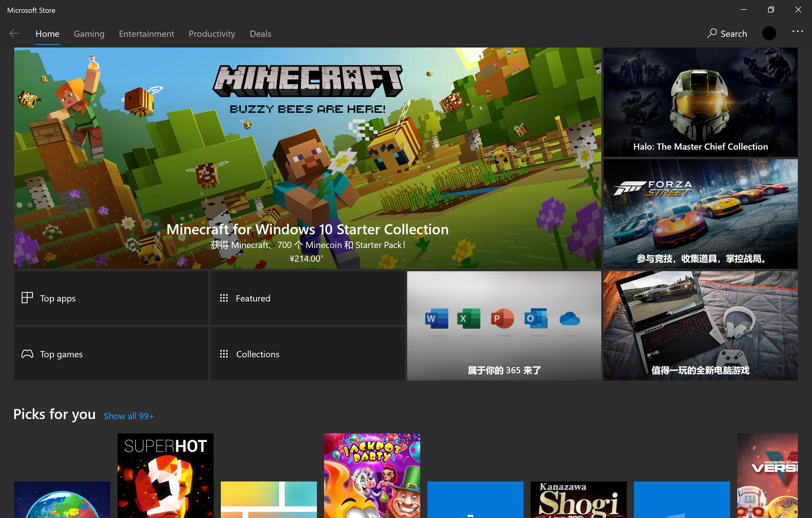The width and height of the screenshot is (812, 518).
Task: Open the Jackpot Party pick
Action: click(372, 476)
